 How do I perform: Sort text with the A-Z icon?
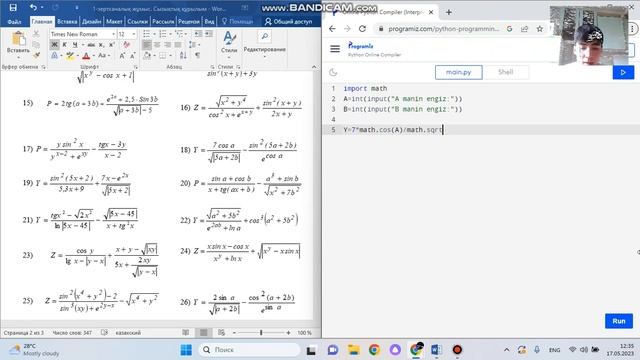click(x=183, y=56)
